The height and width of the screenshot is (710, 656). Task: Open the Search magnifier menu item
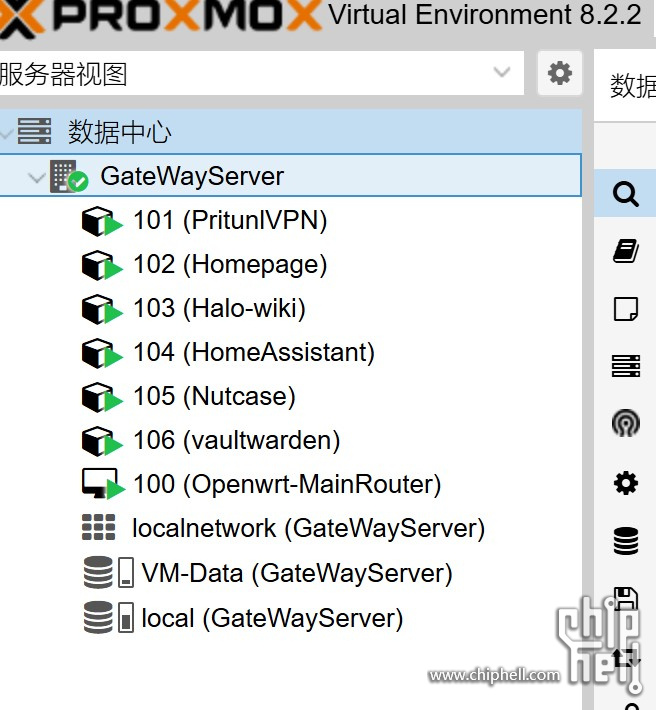point(626,194)
